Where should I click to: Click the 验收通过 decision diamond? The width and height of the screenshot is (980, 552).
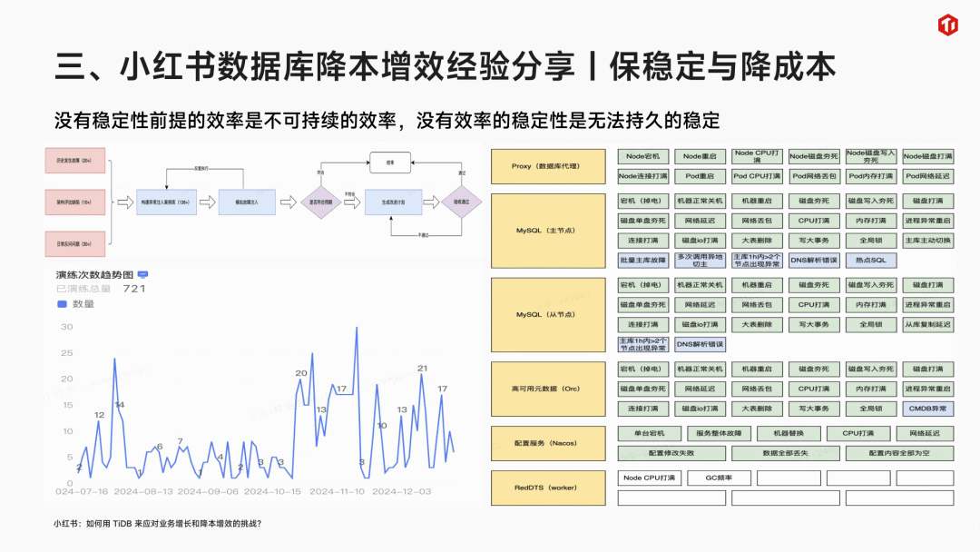click(461, 202)
